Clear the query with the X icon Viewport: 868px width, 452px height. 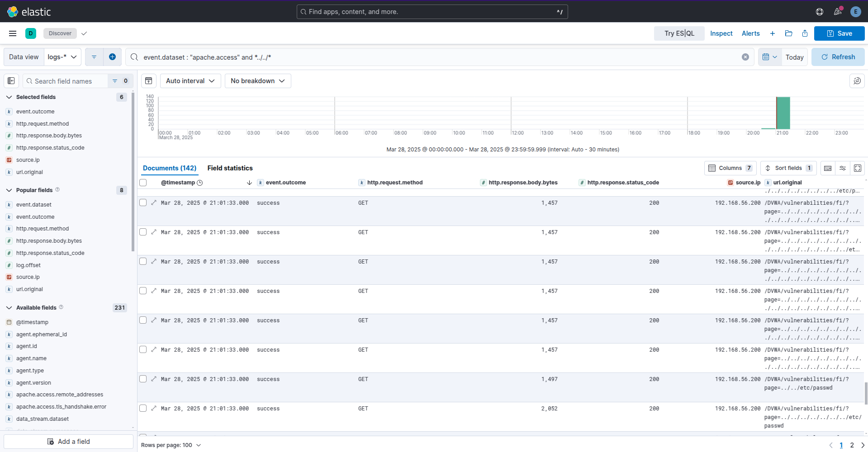tap(745, 57)
